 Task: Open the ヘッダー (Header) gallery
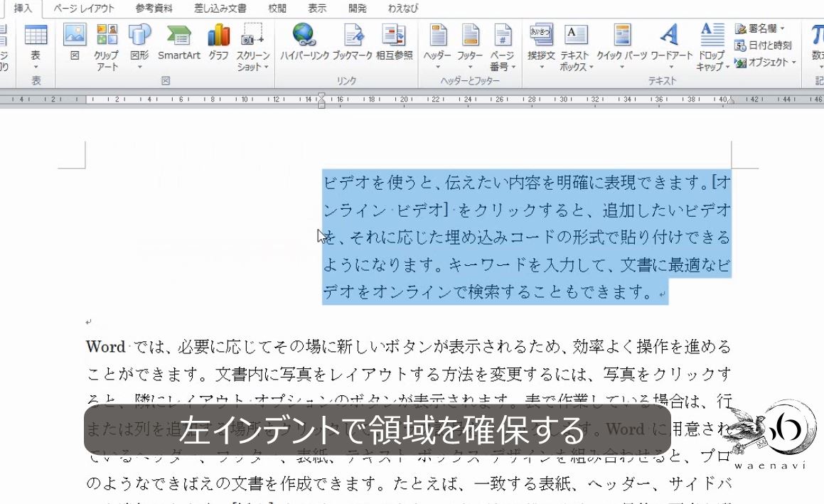point(437,46)
